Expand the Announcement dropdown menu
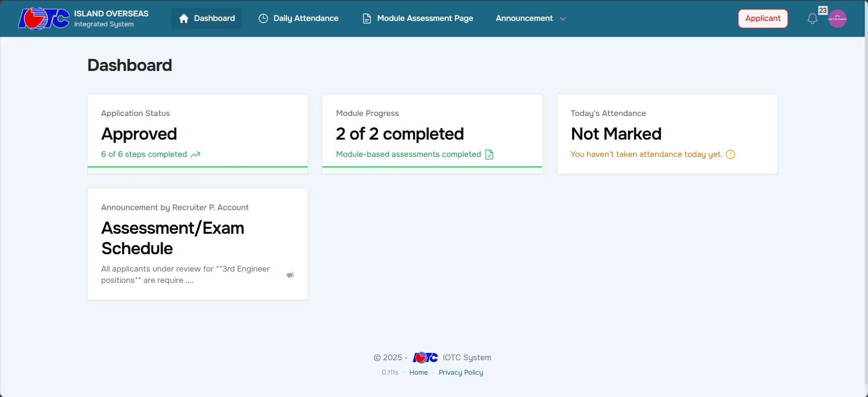Image resolution: width=868 pixels, height=397 pixels. [x=524, y=19]
